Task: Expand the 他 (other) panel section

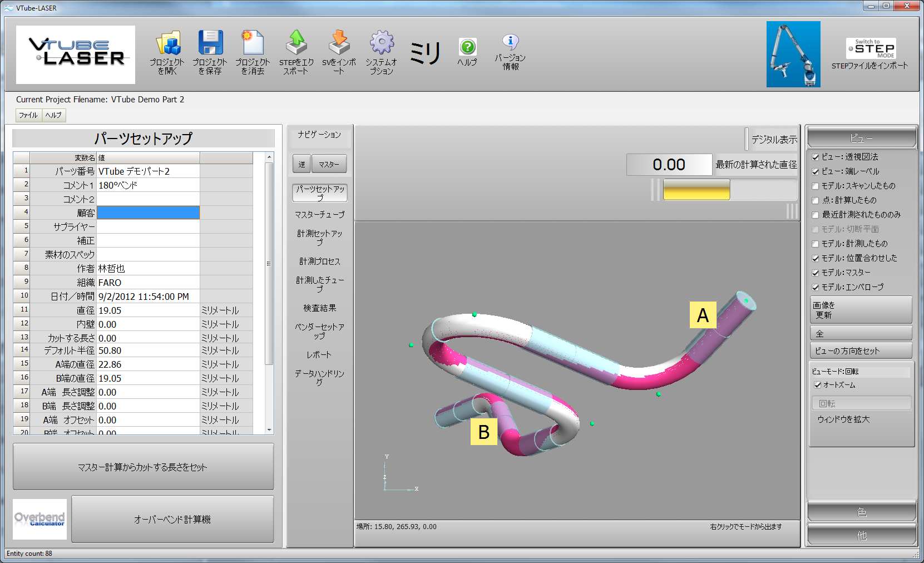Action: click(x=861, y=535)
